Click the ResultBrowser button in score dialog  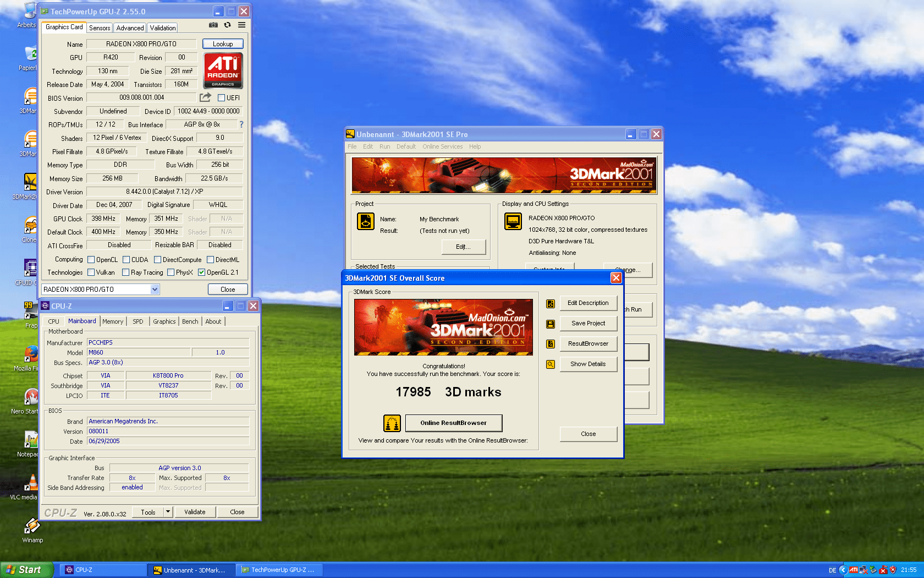(588, 343)
